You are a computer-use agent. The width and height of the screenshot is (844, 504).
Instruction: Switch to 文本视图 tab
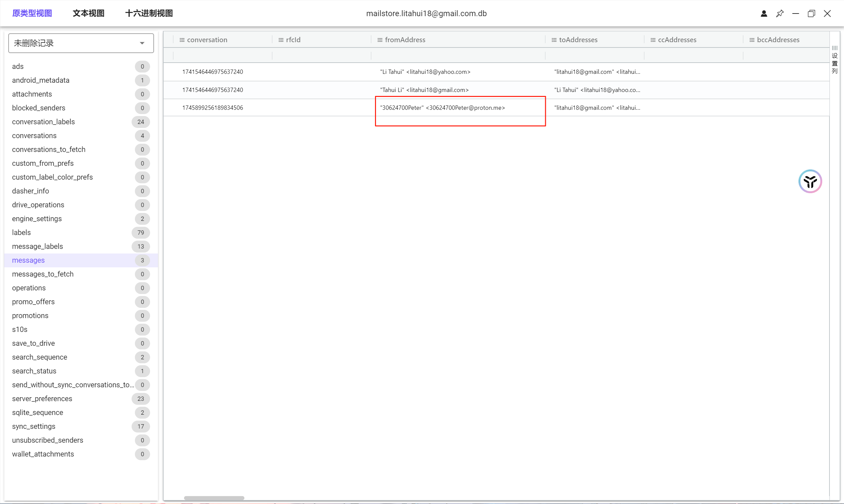pyautogui.click(x=88, y=14)
